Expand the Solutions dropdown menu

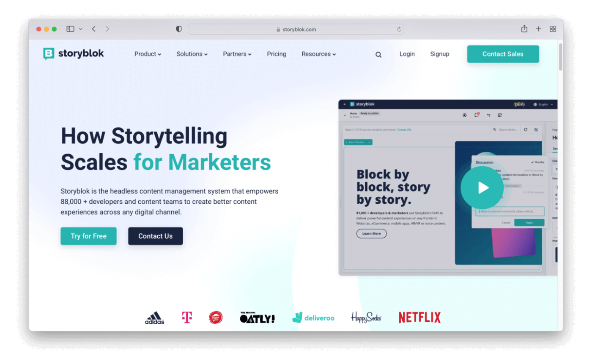[192, 54]
